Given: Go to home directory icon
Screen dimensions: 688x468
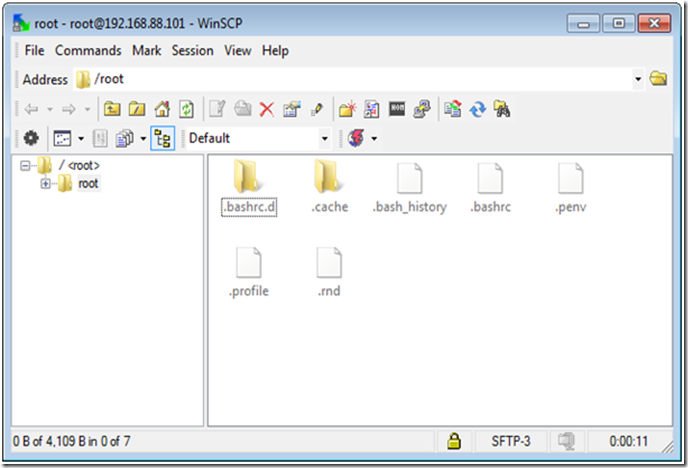Looking at the screenshot, I should tap(162, 109).
